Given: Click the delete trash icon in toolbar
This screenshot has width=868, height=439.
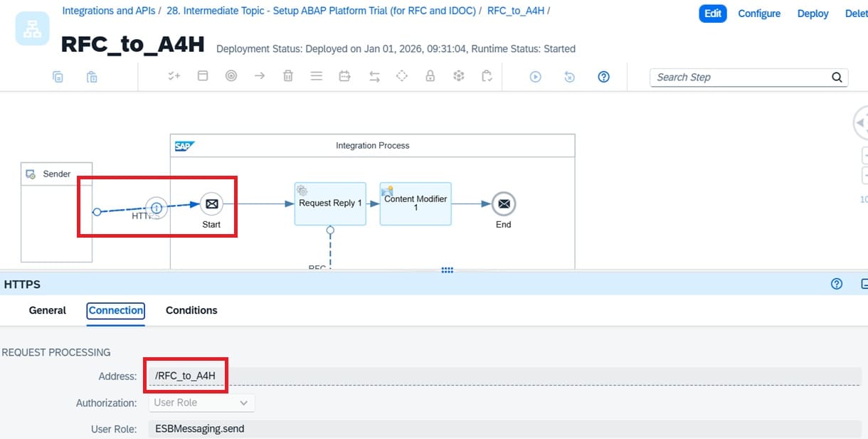Looking at the screenshot, I should pos(288,76).
